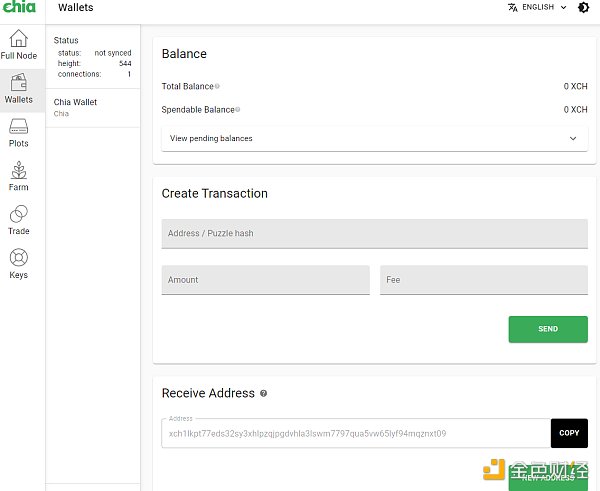This screenshot has height=491, width=600.
Task: Select the Wallets sidebar icon
Action: pyautogui.click(x=18, y=83)
